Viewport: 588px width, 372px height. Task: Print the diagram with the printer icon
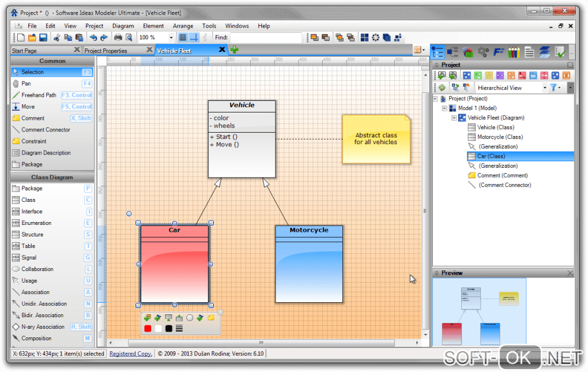[x=118, y=37]
